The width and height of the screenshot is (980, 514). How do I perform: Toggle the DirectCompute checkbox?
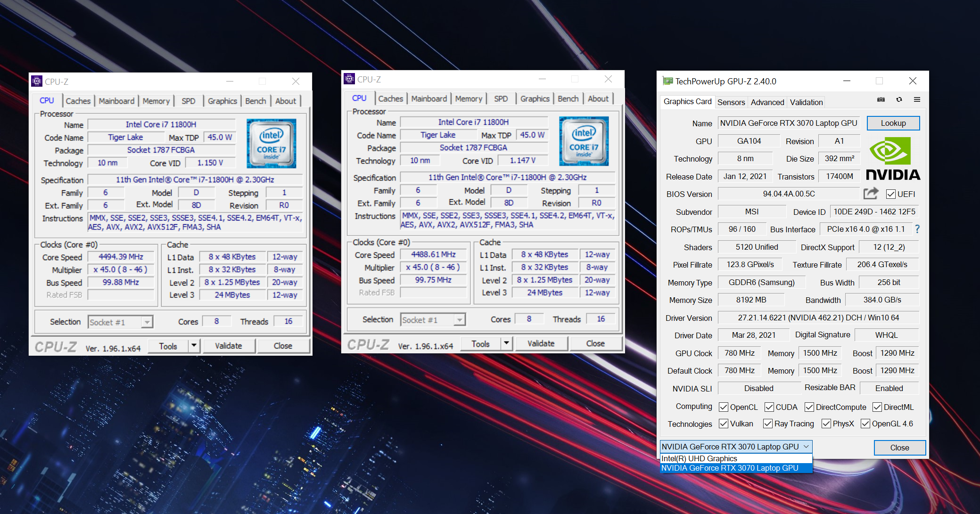coord(809,407)
